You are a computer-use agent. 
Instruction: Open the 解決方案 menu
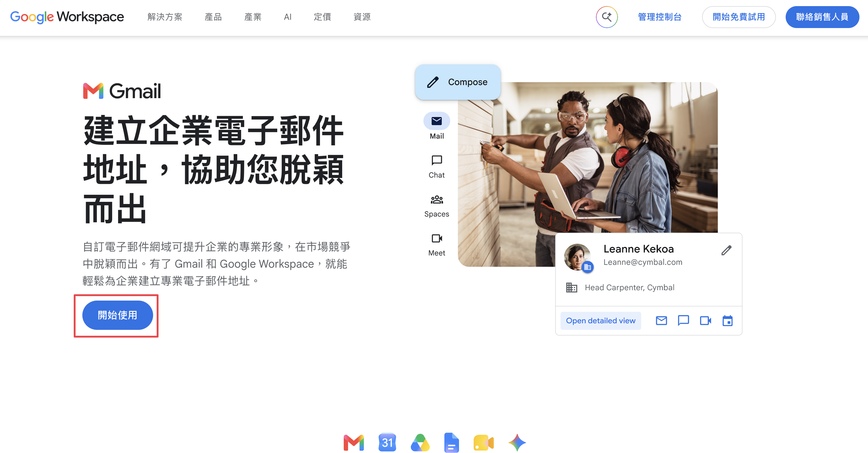[165, 17]
